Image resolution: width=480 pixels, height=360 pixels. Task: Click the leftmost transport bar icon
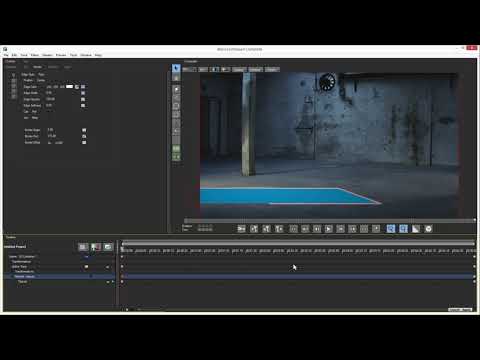(x=241, y=229)
